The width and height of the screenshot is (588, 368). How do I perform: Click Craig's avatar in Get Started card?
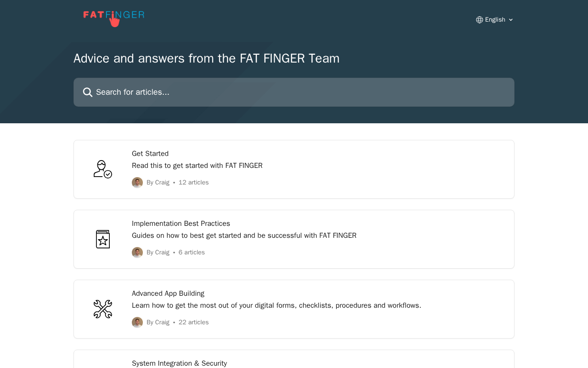tap(137, 183)
